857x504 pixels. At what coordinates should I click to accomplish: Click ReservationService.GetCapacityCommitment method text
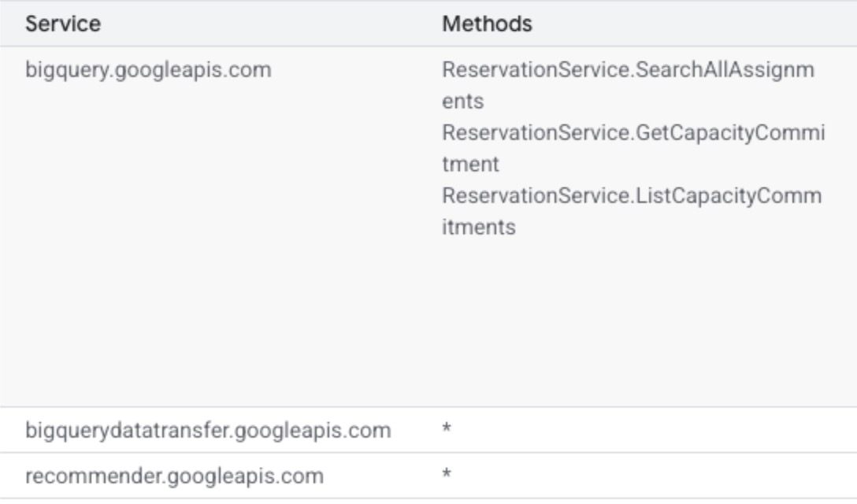pos(633,148)
